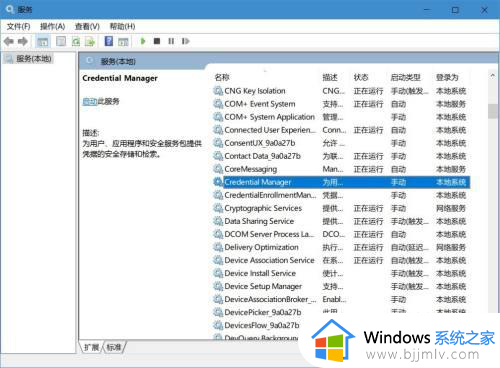
Task: Click the Back arrow in toolbar
Action: 9,41
